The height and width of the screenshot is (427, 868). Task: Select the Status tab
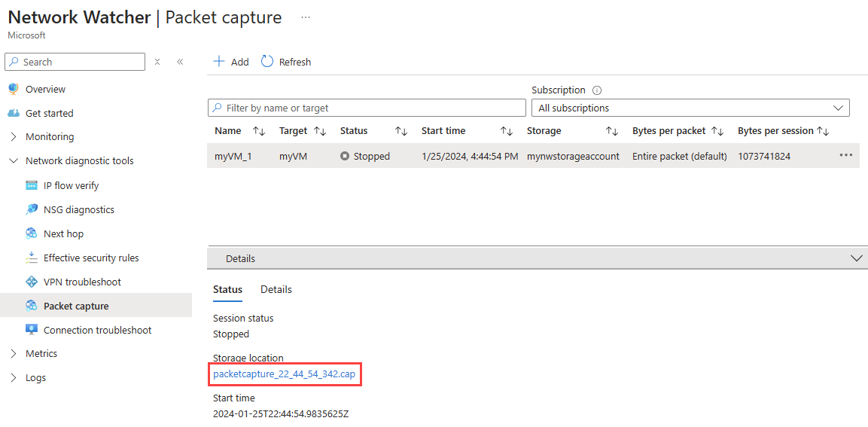[227, 290]
